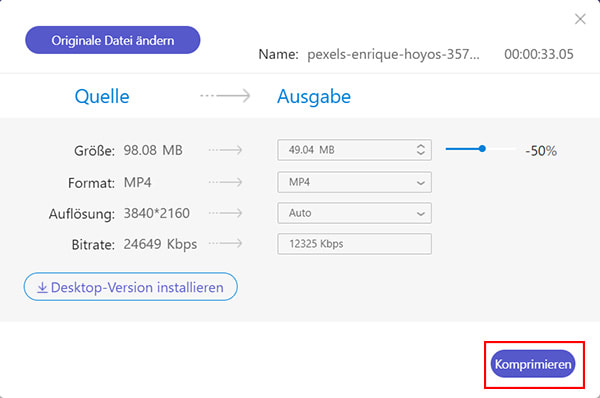This screenshot has width=600, height=398.
Task: Open the Format MP4 dropdown
Action: coord(354,182)
